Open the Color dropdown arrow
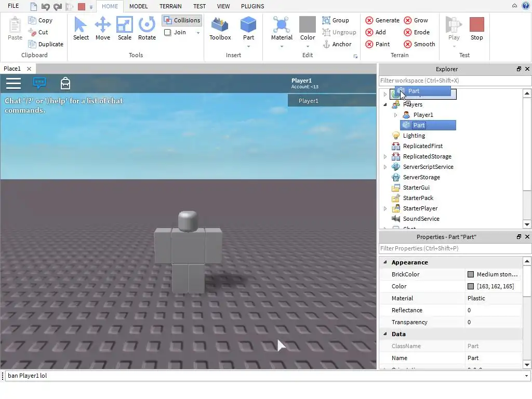 pos(308,46)
